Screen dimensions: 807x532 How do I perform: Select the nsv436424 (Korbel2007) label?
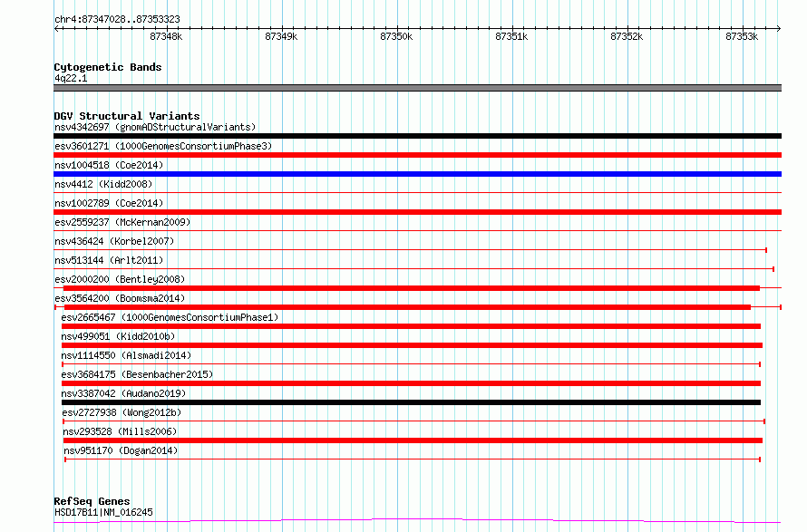(x=114, y=241)
